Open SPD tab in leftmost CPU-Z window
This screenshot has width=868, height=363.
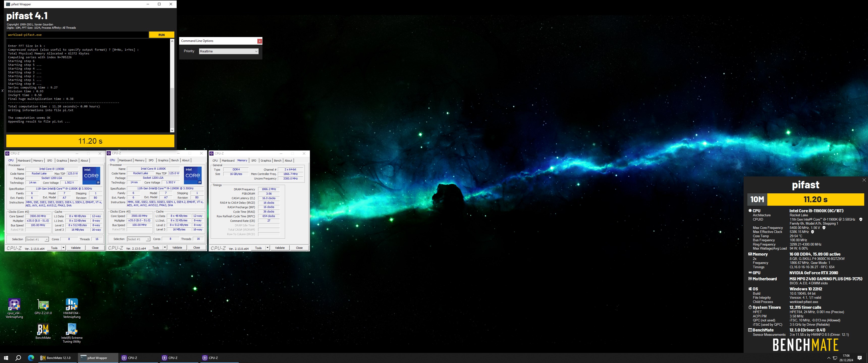pos(49,161)
